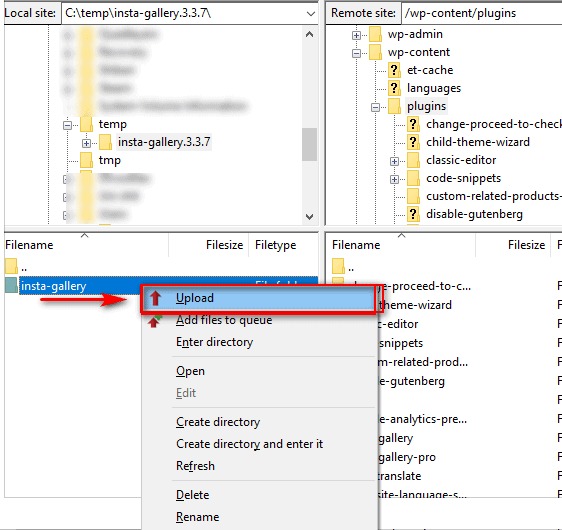Select languages in the remote tree

click(434, 88)
